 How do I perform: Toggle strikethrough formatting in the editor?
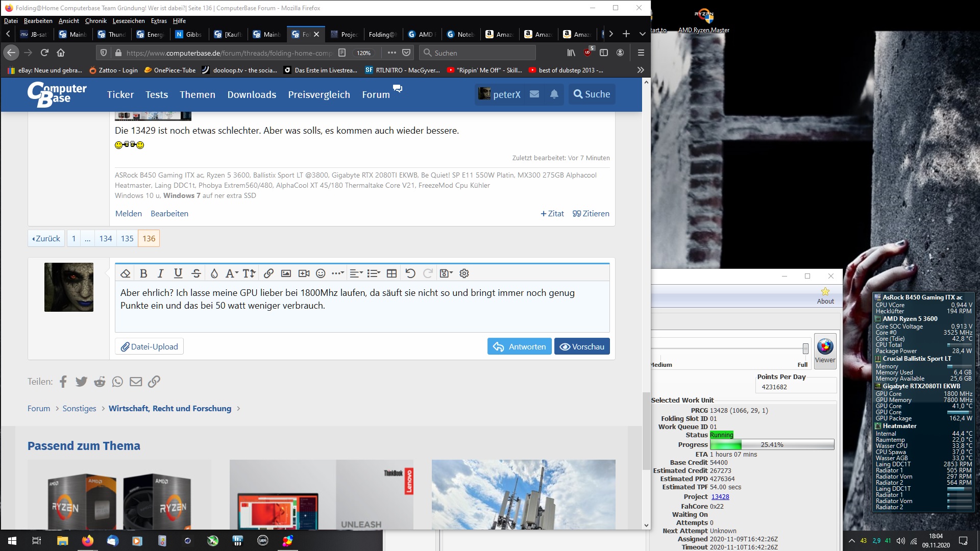196,273
